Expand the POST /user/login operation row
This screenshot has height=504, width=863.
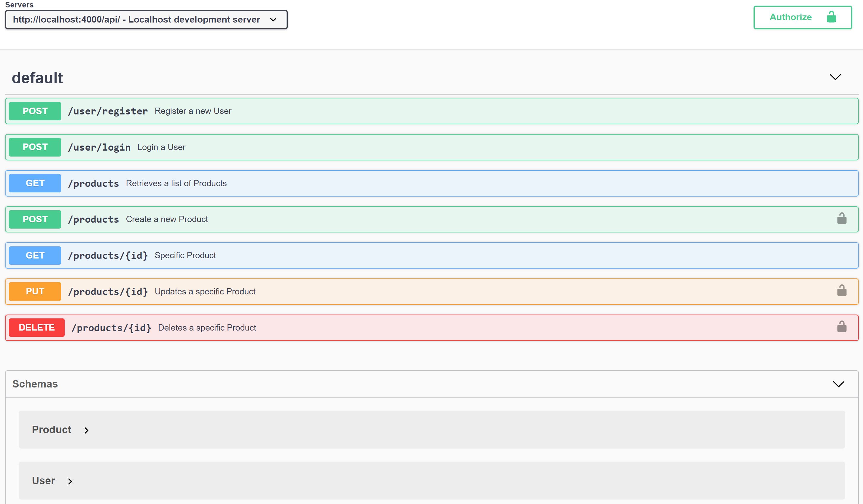pyautogui.click(x=411, y=147)
